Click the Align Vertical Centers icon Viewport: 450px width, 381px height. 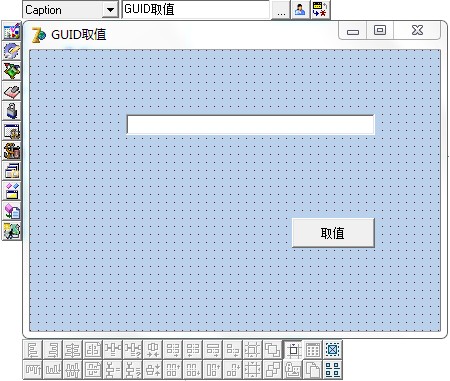(x=73, y=370)
